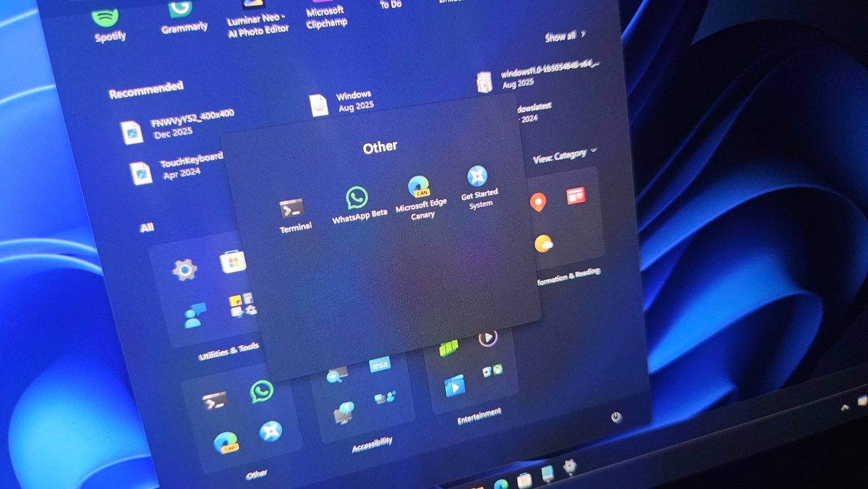
Task: Expand more apps in Accessibility group
Action: coord(386,396)
